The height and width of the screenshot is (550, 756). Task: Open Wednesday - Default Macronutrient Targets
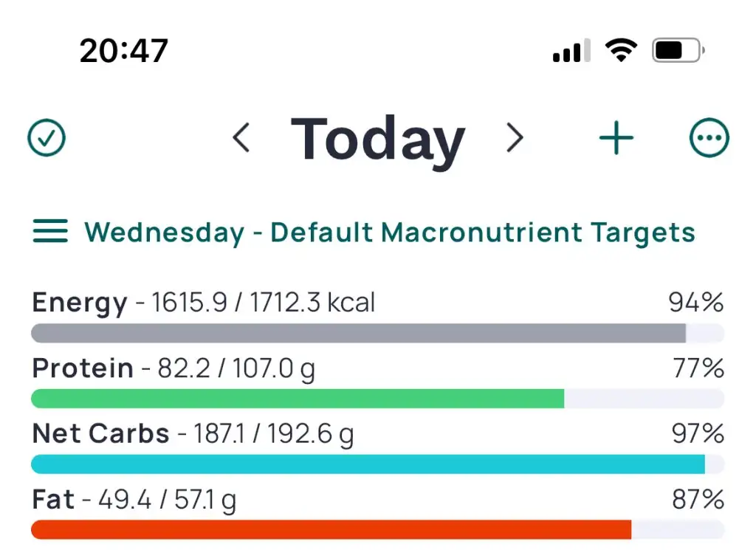390,233
